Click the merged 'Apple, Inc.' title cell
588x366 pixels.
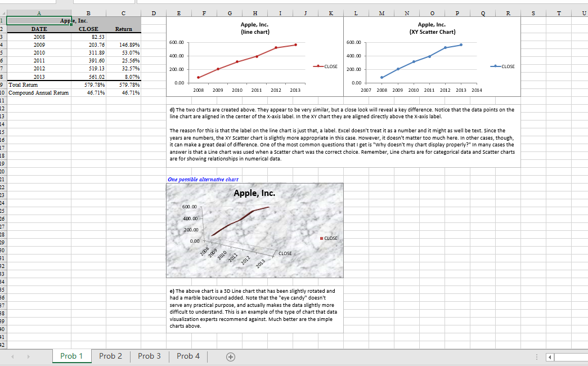click(x=74, y=21)
